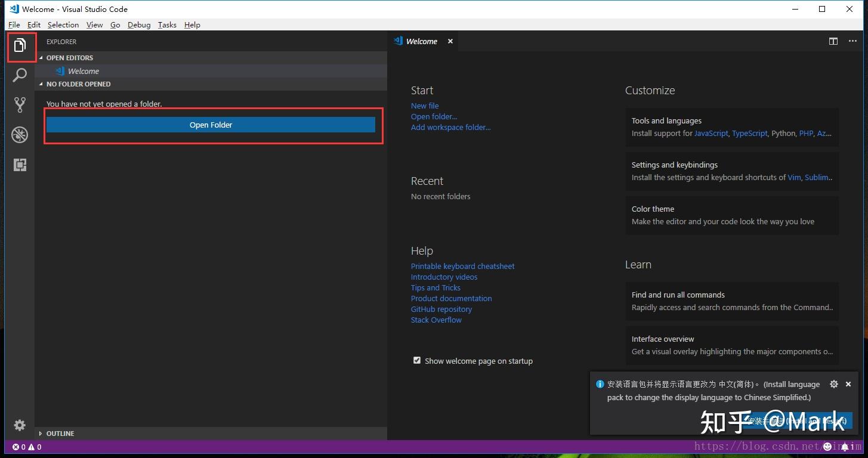
Task: Click the blue Open Folder button
Action: (x=211, y=125)
